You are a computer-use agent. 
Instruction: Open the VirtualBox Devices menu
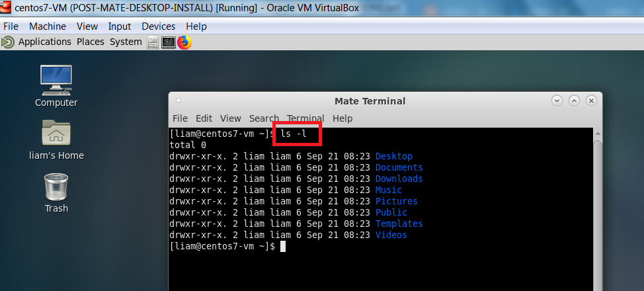tap(159, 26)
